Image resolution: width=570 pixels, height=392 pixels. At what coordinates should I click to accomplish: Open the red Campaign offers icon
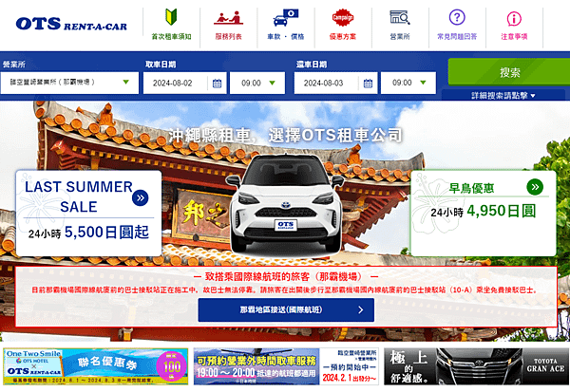(x=343, y=17)
